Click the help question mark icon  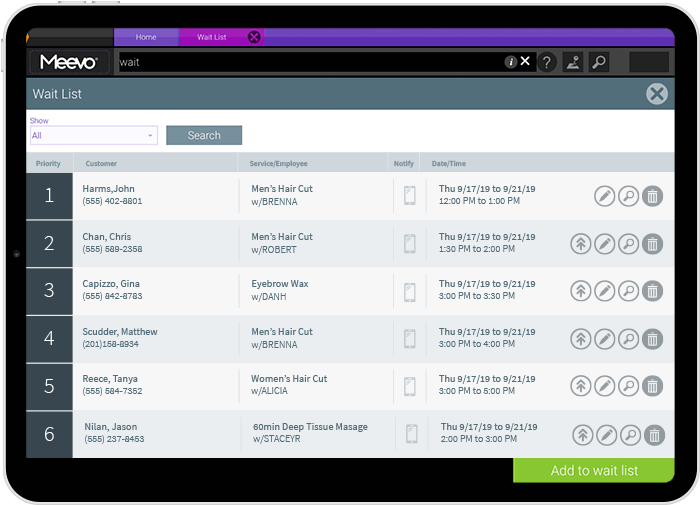(x=547, y=62)
